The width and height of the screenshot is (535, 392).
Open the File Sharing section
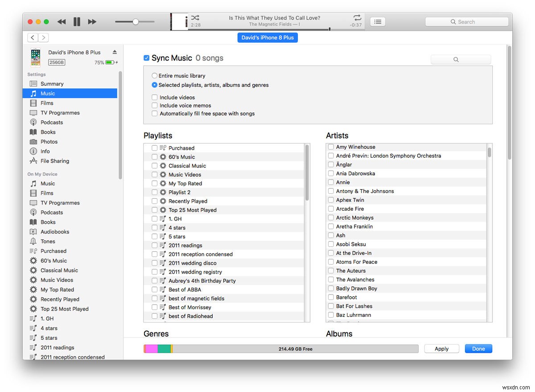coord(54,161)
